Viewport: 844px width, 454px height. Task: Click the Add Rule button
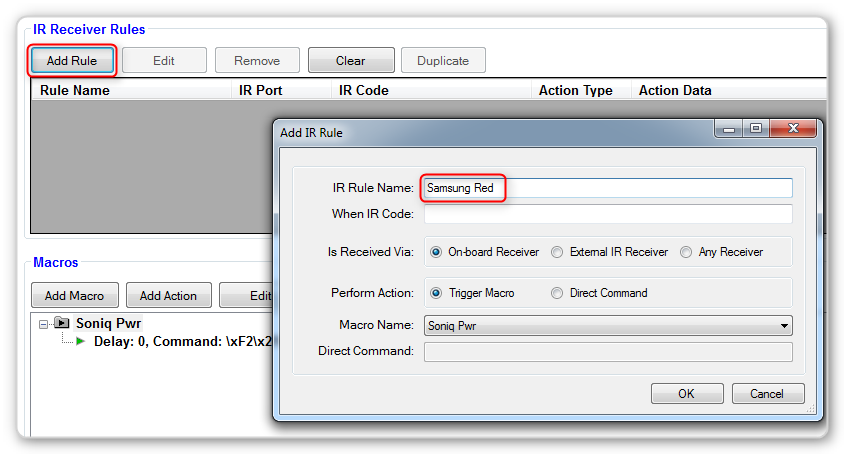[x=72, y=60]
